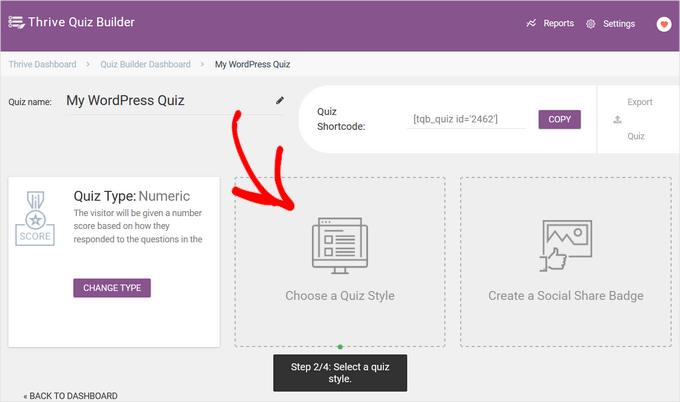The width and height of the screenshot is (680, 402).
Task: Click the Thrive Quiz Builder logo icon
Action: click(15, 22)
